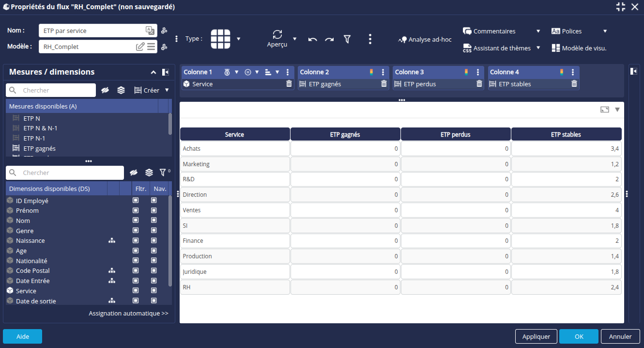This screenshot has height=348, width=644.
Task: Remove ETP stables using trash icon
Action: click(574, 84)
